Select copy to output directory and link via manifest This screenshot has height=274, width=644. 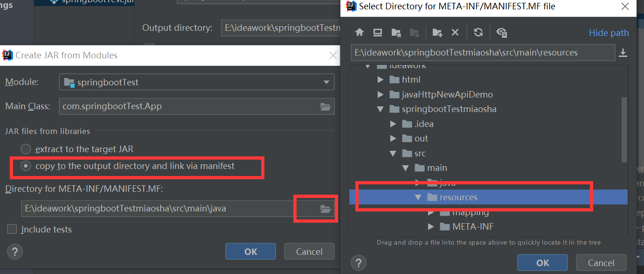pyautogui.click(x=26, y=166)
